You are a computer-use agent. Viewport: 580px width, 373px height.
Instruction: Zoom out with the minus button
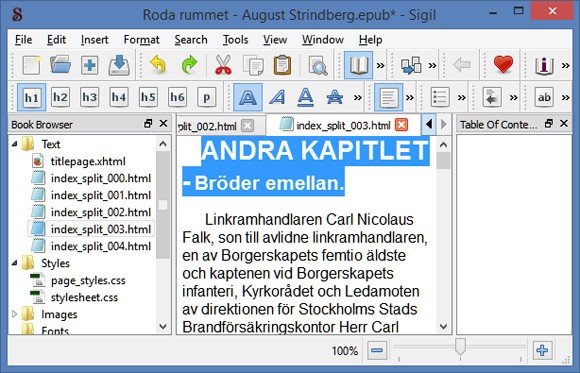click(x=377, y=350)
